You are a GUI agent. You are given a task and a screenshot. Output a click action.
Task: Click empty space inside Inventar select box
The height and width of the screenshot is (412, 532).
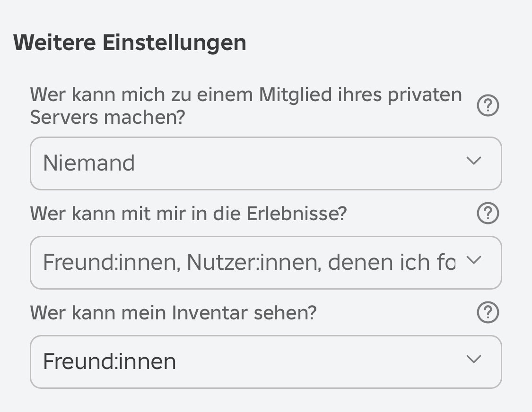coord(319,362)
